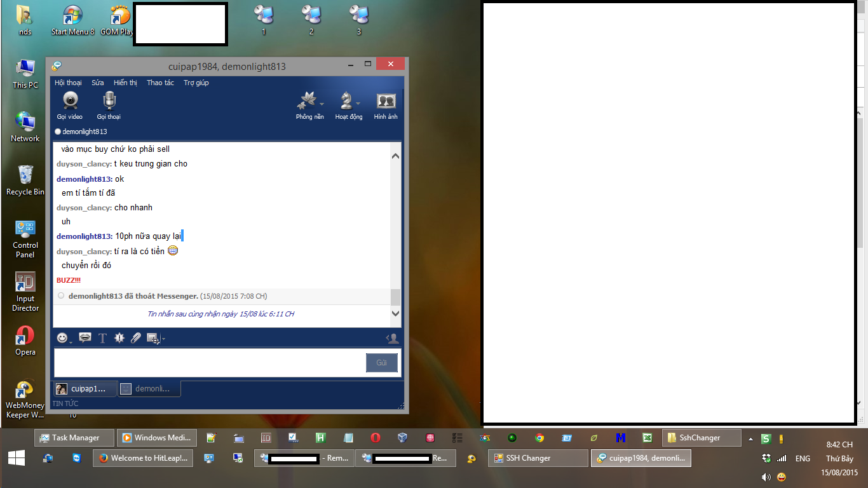Click message "10ph nữa quay lại"
Image resolution: width=868 pixels, height=488 pixels.
(148, 236)
